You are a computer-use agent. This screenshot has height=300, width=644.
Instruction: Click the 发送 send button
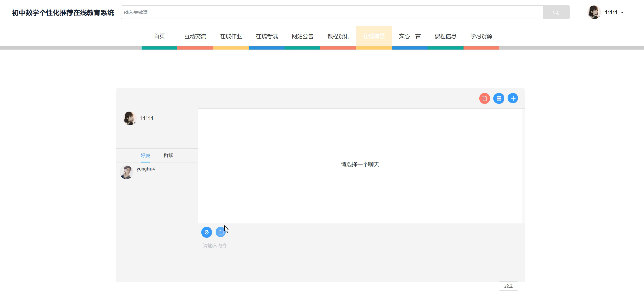click(508, 286)
